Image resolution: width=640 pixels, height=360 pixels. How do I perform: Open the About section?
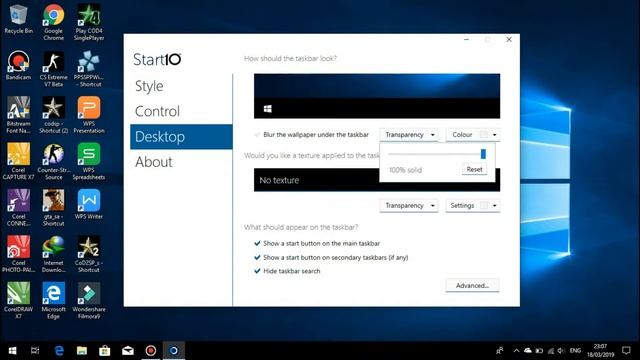pyautogui.click(x=154, y=162)
